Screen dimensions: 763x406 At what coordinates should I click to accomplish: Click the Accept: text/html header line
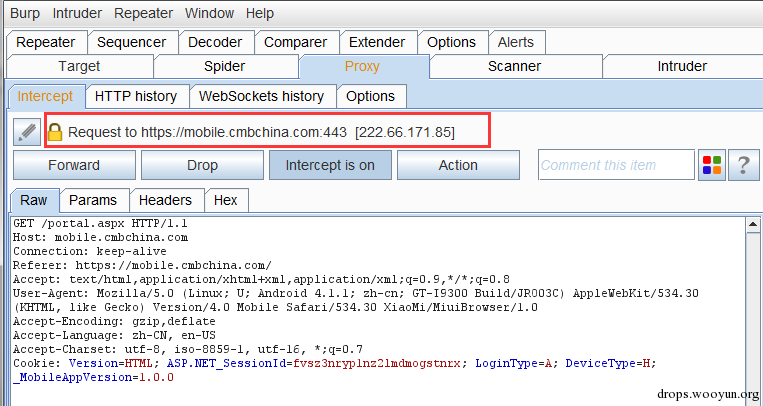pyautogui.click(x=261, y=279)
